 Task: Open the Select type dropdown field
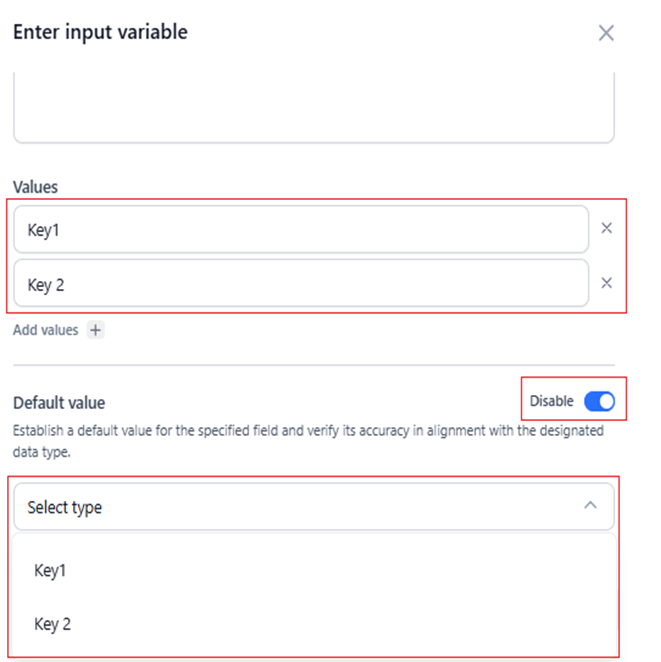300,507
